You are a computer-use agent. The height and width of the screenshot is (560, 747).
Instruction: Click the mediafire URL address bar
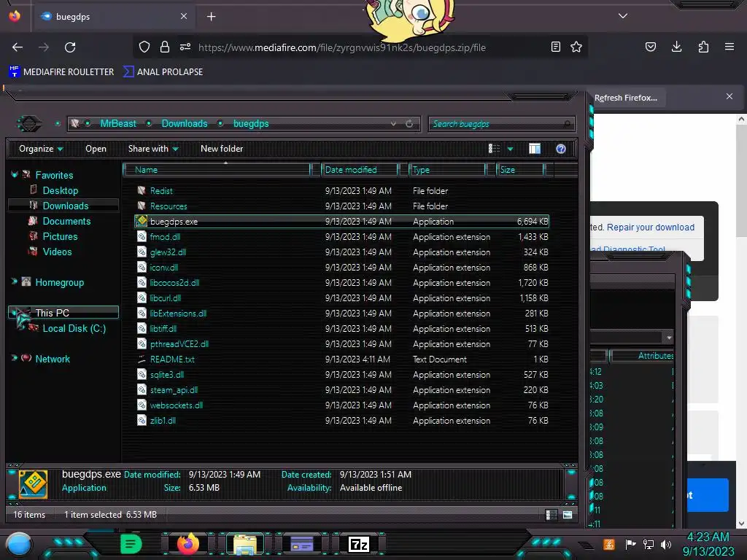[341, 47]
